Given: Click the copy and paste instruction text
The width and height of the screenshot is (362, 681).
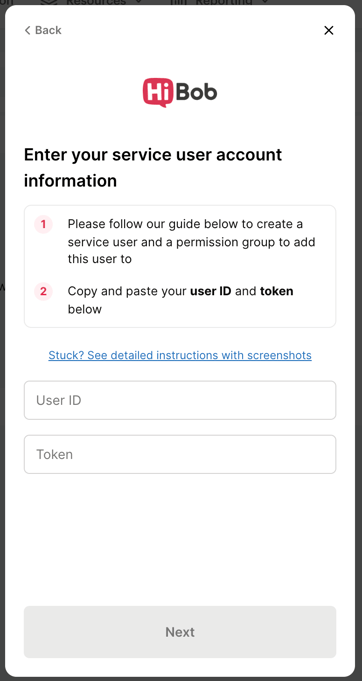Looking at the screenshot, I should point(180,300).
